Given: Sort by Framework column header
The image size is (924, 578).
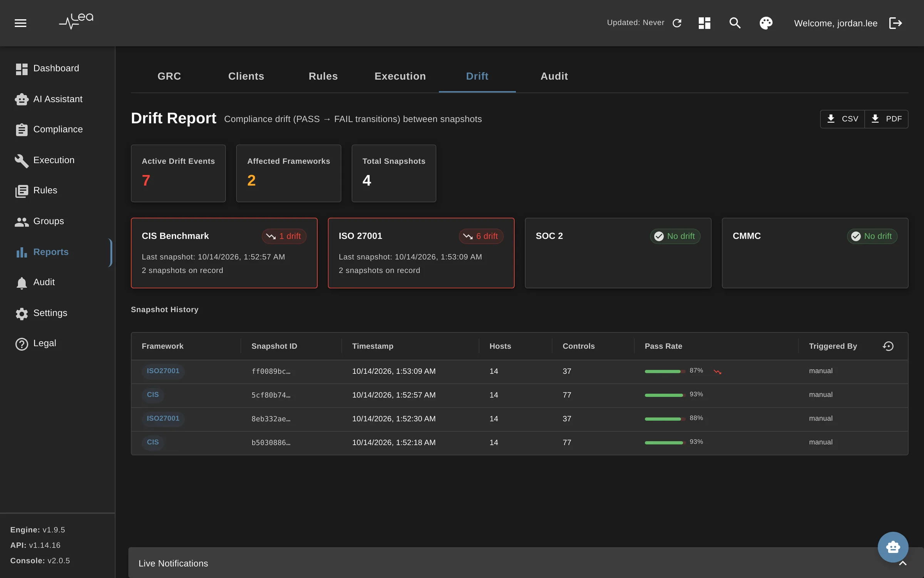Looking at the screenshot, I should (162, 346).
